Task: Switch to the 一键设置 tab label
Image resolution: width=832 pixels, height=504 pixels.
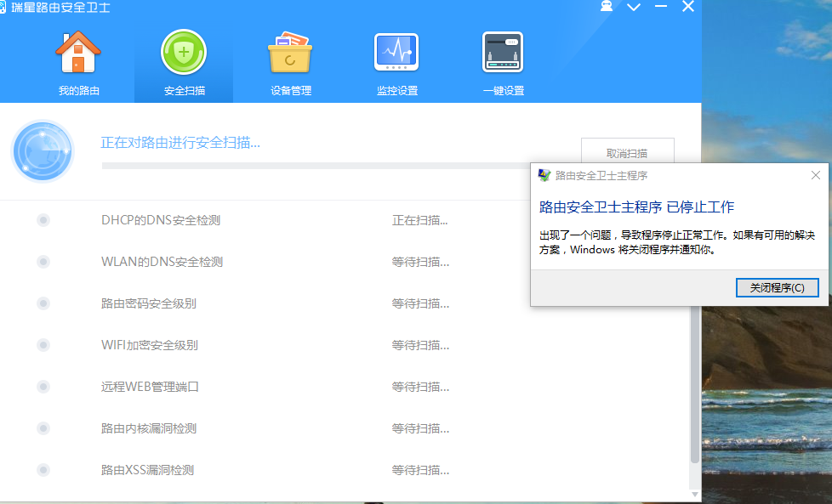Action: [x=504, y=91]
